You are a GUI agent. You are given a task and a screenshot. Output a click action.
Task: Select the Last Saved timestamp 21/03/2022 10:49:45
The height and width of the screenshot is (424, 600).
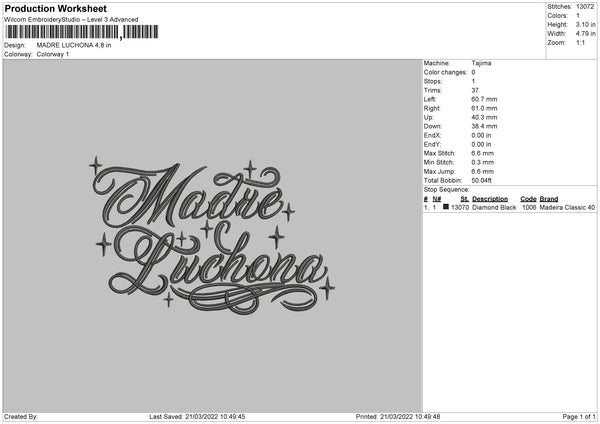click(215, 417)
